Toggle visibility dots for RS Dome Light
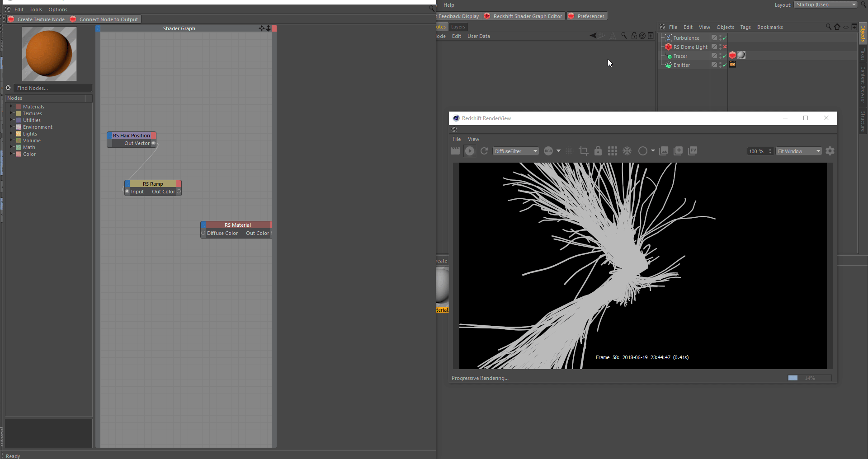The image size is (868, 459). [x=720, y=47]
